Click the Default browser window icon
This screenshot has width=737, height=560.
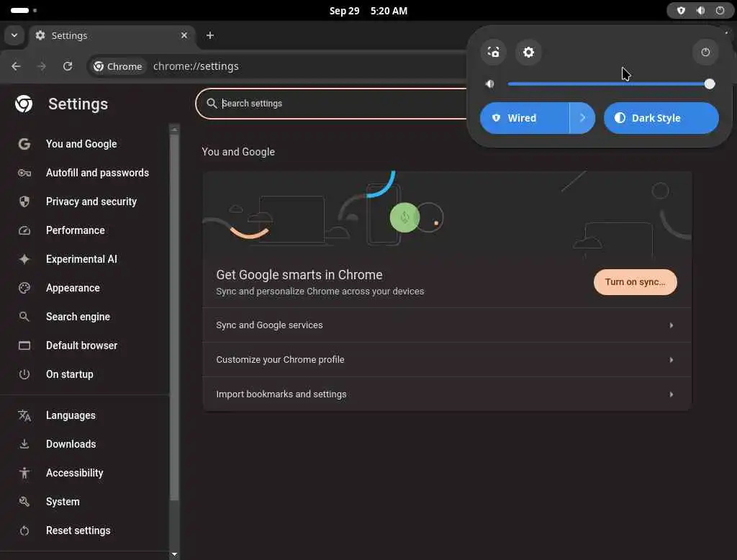point(24,346)
